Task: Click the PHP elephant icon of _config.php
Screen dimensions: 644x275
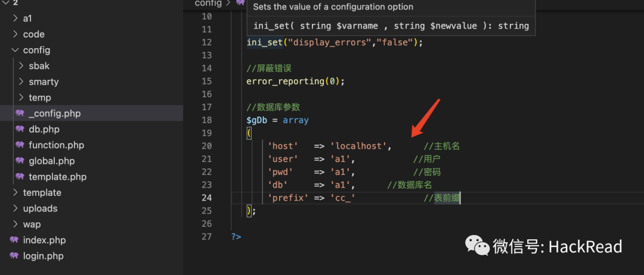Action: pyautogui.click(x=20, y=113)
